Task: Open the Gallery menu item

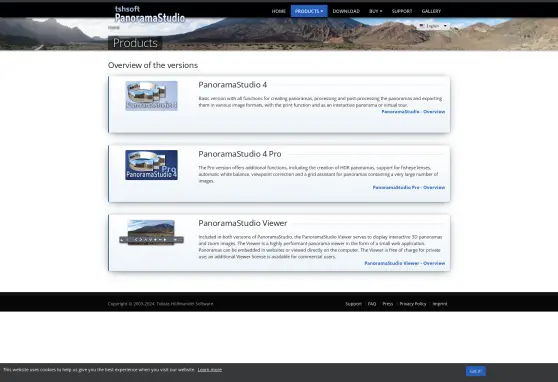Action: click(431, 11)
